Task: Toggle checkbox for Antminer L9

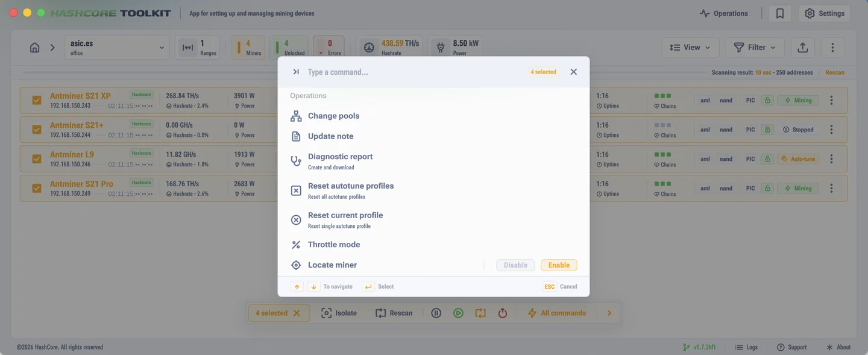Action: tap(37, 159)
